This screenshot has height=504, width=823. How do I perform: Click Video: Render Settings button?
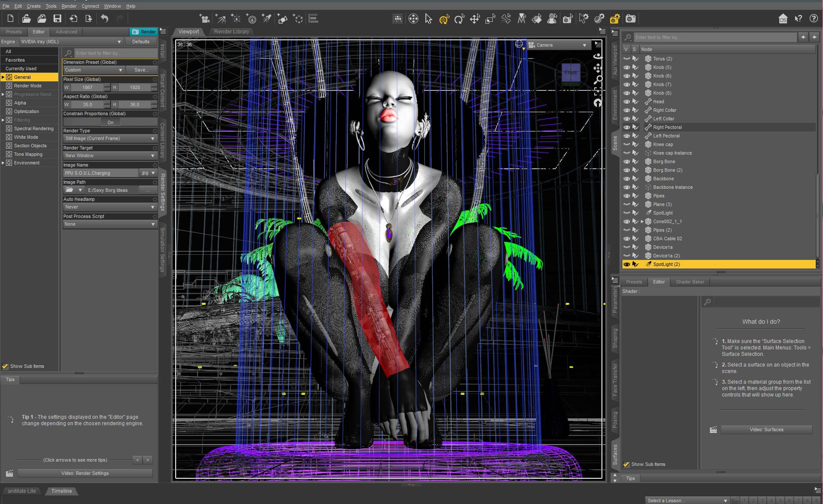(85, 473)
